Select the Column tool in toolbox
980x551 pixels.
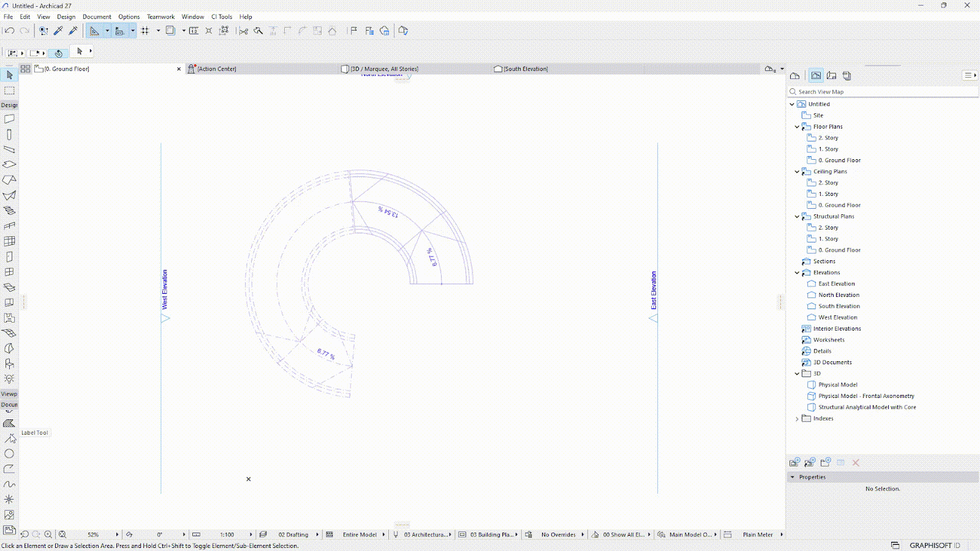click(9, 134)
